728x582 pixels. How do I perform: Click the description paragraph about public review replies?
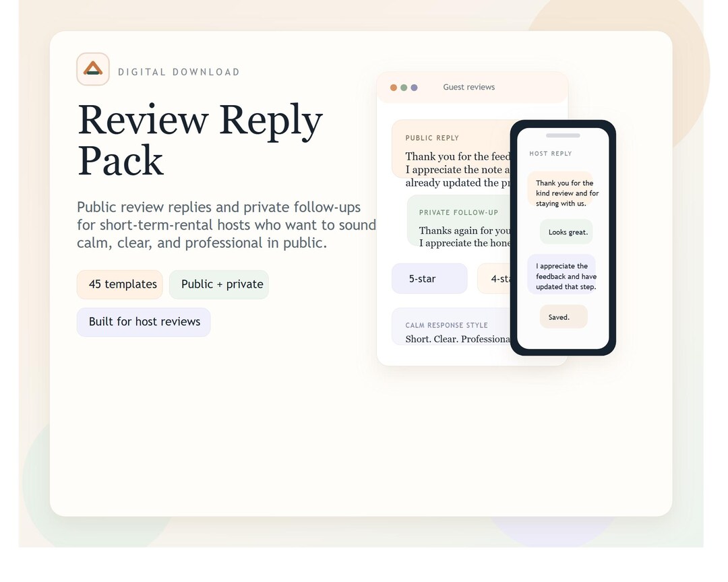click(226, 225)
